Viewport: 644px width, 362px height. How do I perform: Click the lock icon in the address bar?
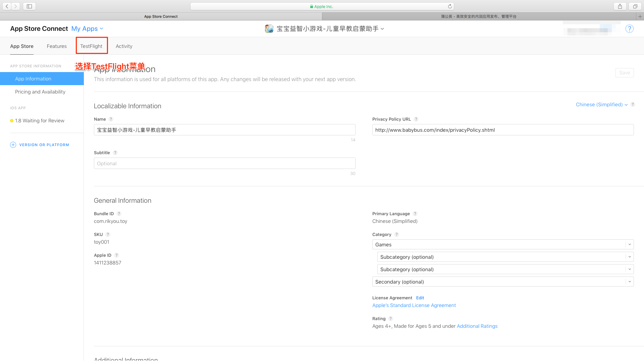coord(312,6)
